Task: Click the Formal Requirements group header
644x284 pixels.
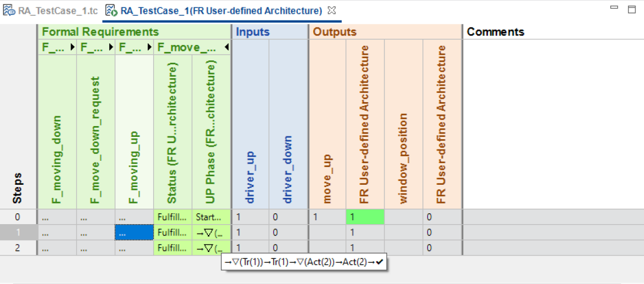Action: [x=100, y=32]
